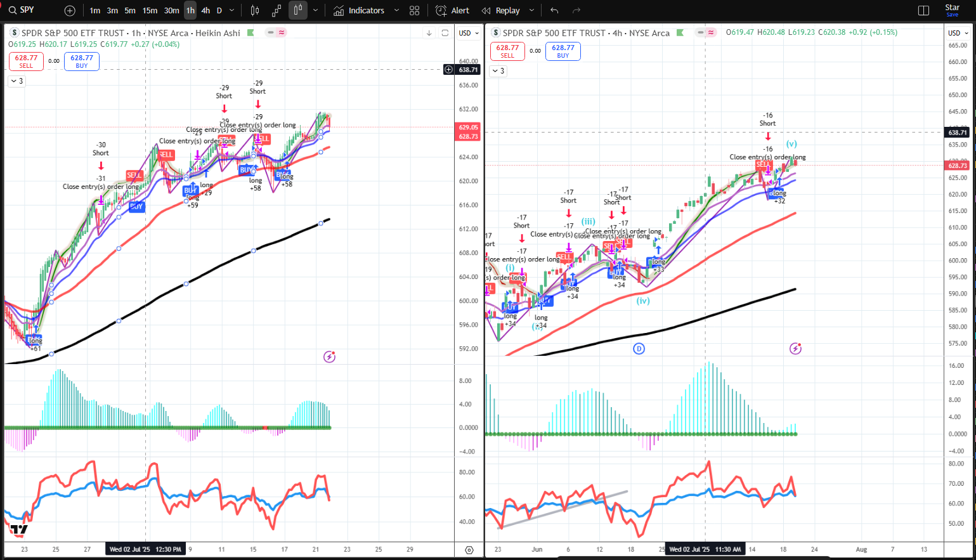
Task: Toggle the grey dash pill in left chart
Action: (271, 32)
